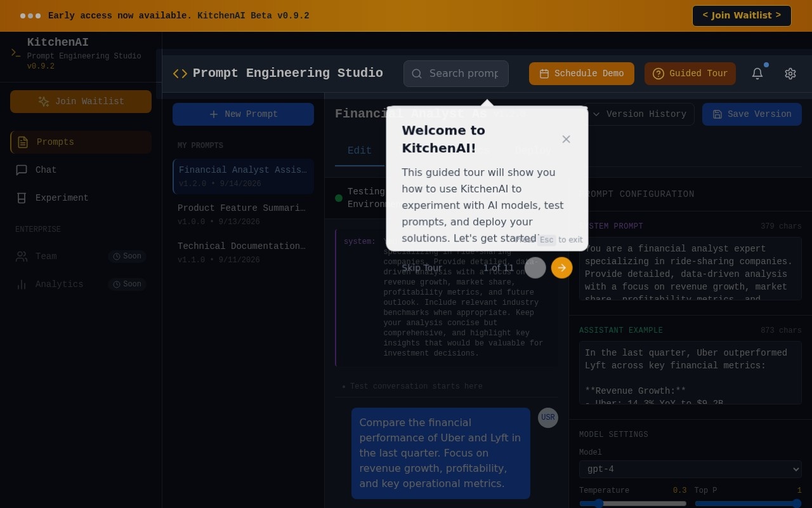812x508 pixels.
Task: Click the '1 of 11' tour step counter
Action: (499, 268)
